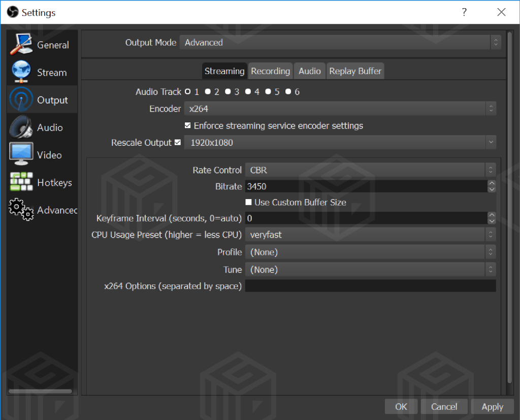Click the Bitrate value field
Screen dimensions: 520x420
pyautogui.click(x=366, y=186)
